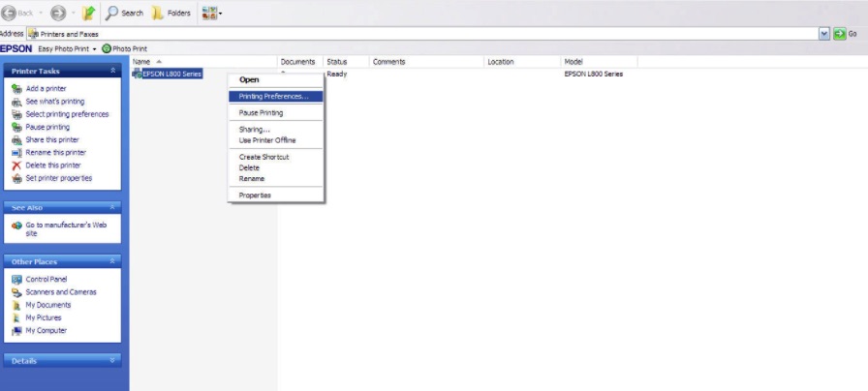Click inside the Printers and Faxes address field
Image resolution: width=868 pixels, height=391 pixels.
pos(423,34)
